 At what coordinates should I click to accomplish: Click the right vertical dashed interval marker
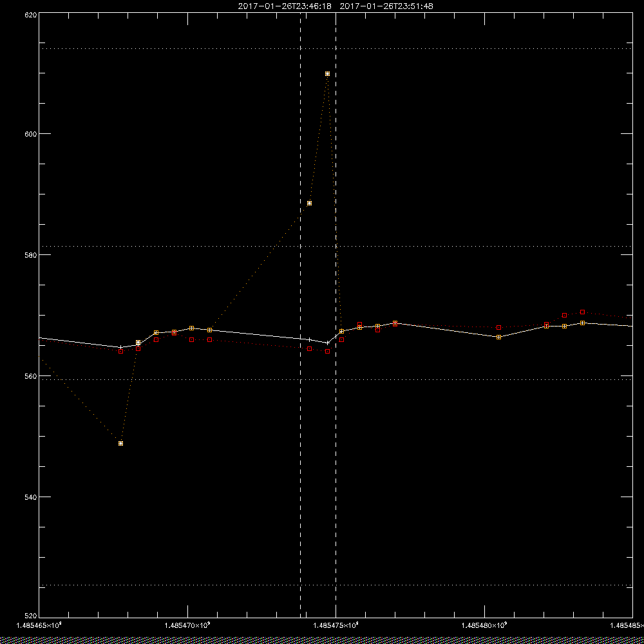[336, 314]
